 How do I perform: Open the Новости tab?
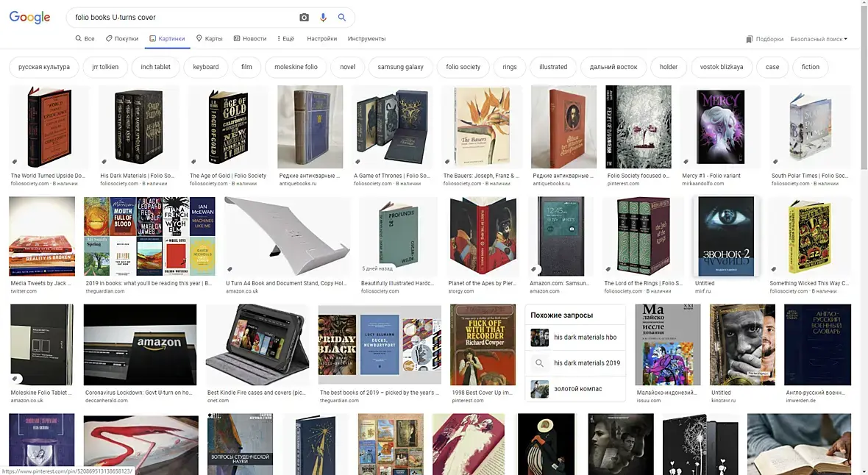(x=249, y=39)
